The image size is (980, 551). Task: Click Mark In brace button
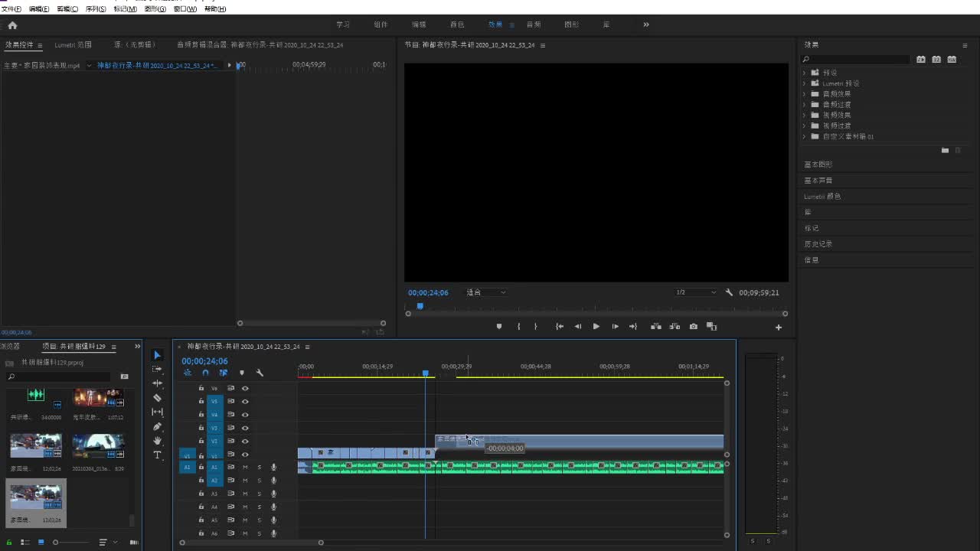(518, 327)
